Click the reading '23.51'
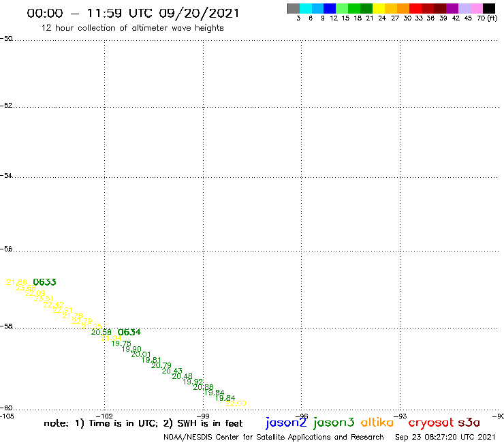 pos(44,299)
